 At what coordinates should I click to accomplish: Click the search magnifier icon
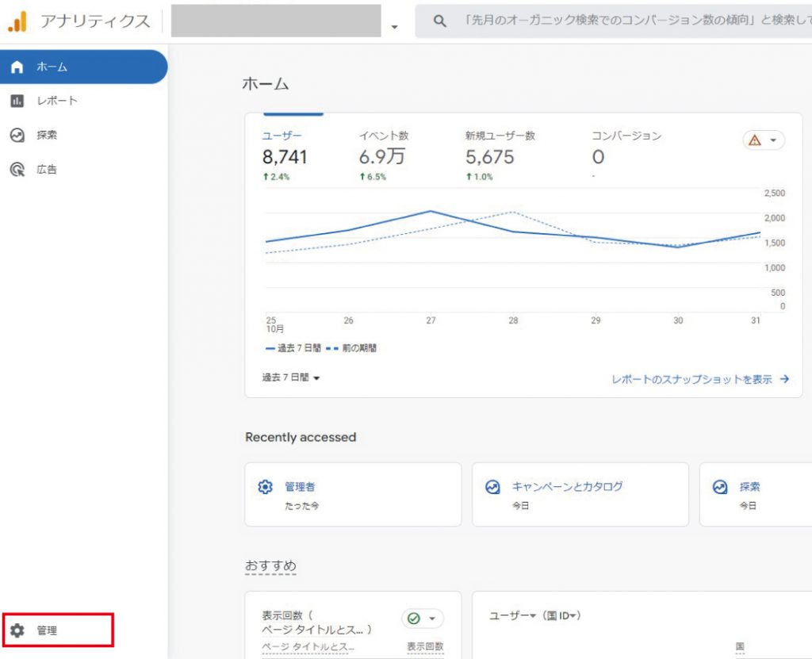439,21
